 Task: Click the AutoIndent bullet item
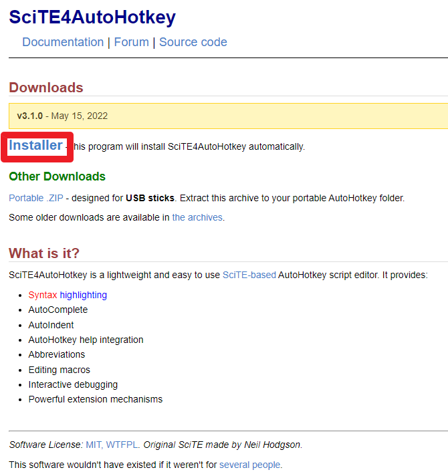click(x=51, y=325)
